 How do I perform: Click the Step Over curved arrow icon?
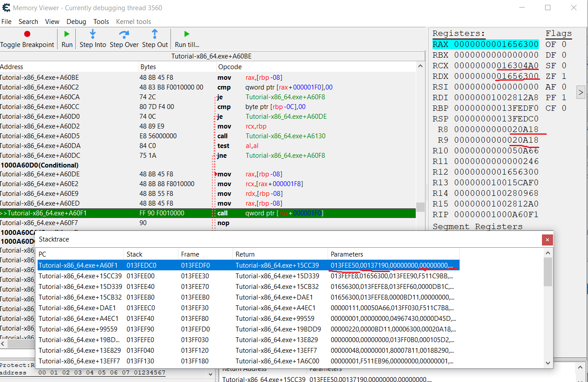pyautogui.click(x=124, y=34)
